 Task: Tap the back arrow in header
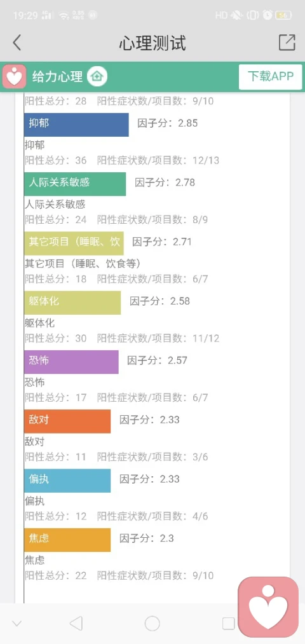click(17, 43)
